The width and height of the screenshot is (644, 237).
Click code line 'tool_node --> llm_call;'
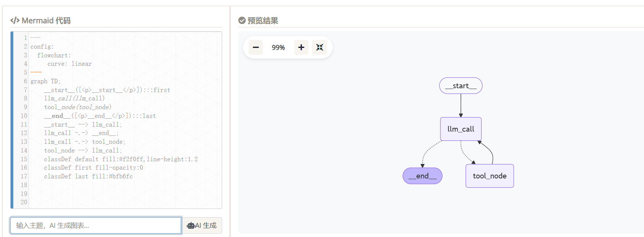pyautogui.click(x=83, y=151)
